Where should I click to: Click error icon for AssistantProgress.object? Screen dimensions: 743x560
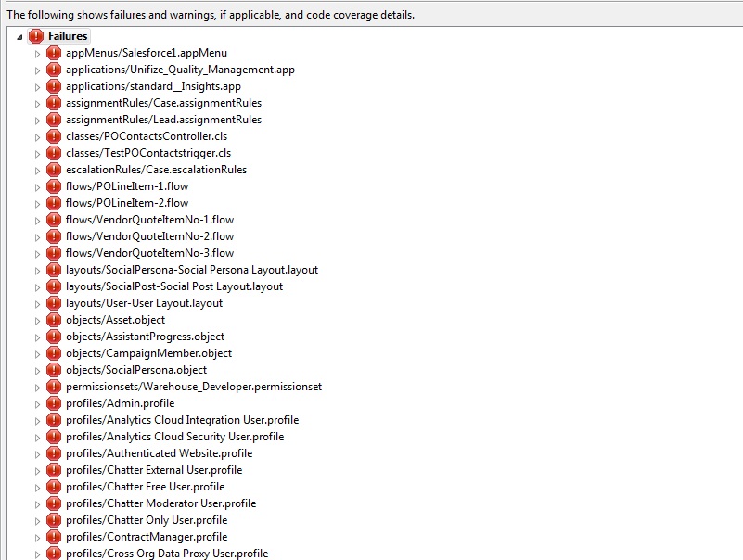pos(54,337)
